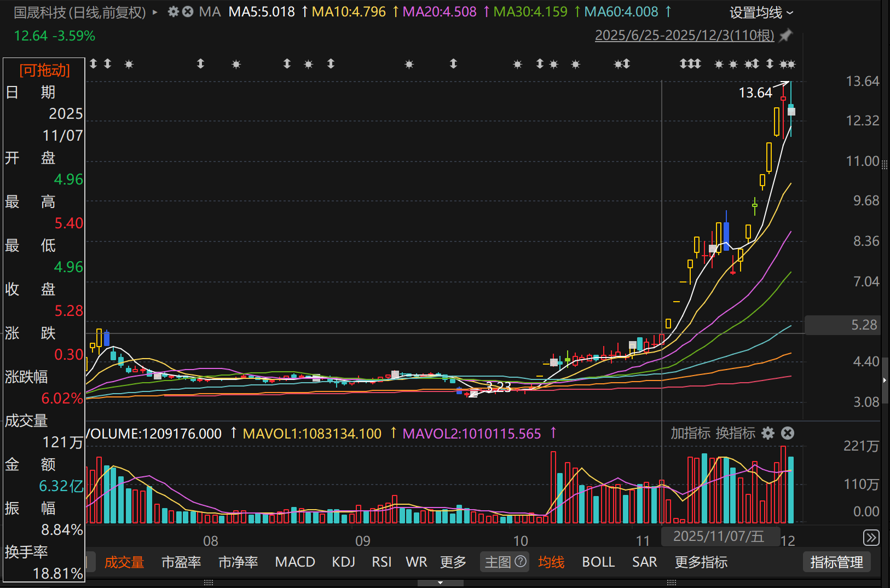Enable the BOLL overlay on main chart
Viewport: 890px width, 588px height.
point(598,562)
